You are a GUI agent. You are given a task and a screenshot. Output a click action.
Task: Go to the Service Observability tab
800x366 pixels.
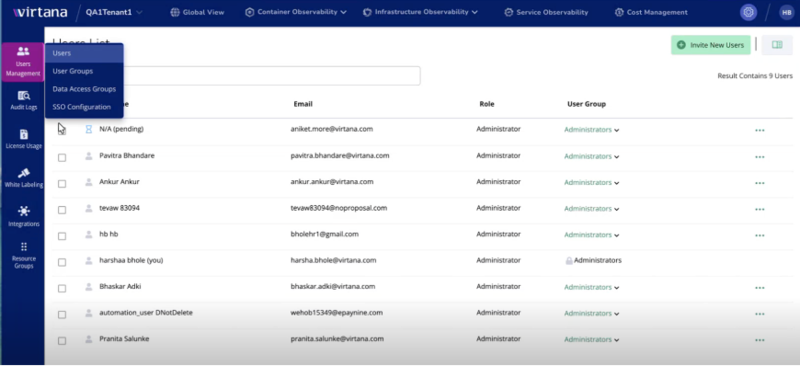[x=546, y=12]
